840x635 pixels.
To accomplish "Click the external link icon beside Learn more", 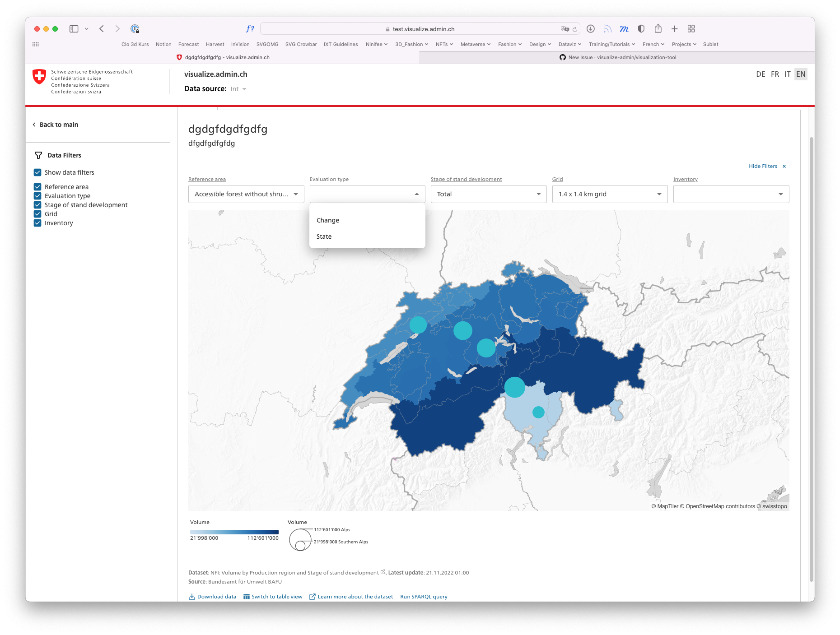I will point(312,596).
